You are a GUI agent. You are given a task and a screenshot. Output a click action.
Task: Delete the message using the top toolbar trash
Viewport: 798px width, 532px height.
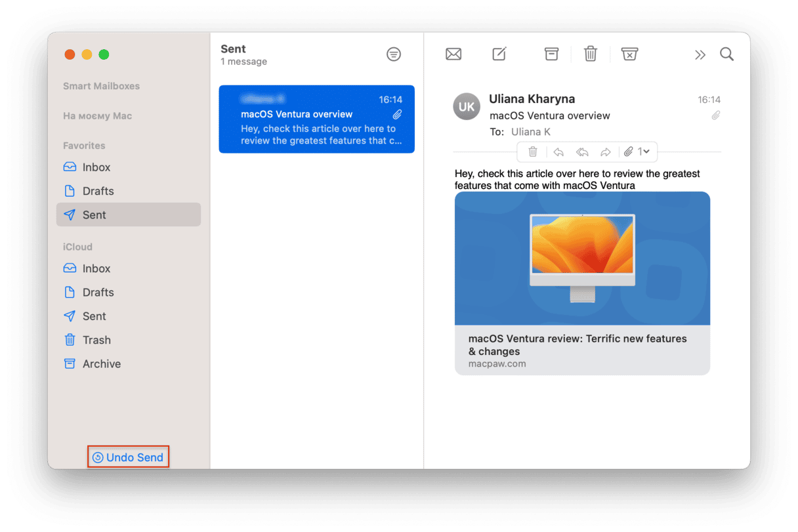coord(591,54)
